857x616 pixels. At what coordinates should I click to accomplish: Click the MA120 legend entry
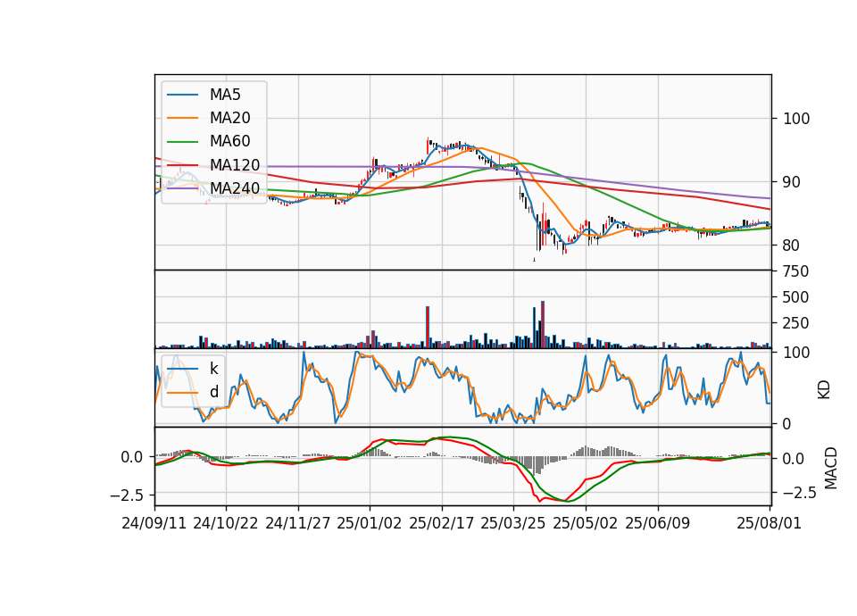point(213,165)
